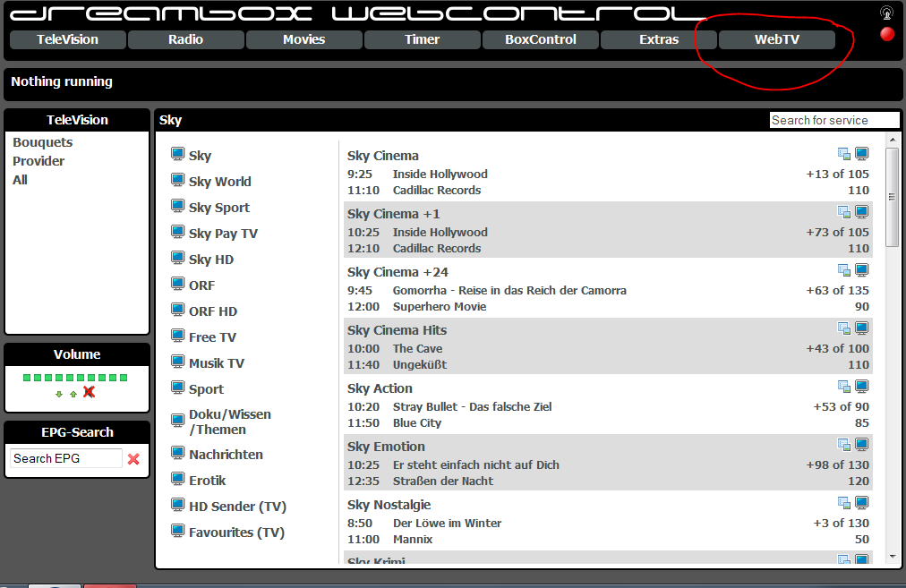906x588 pixels.
Task: Raise volume with the green up arrow
Action: coord(73,394)
